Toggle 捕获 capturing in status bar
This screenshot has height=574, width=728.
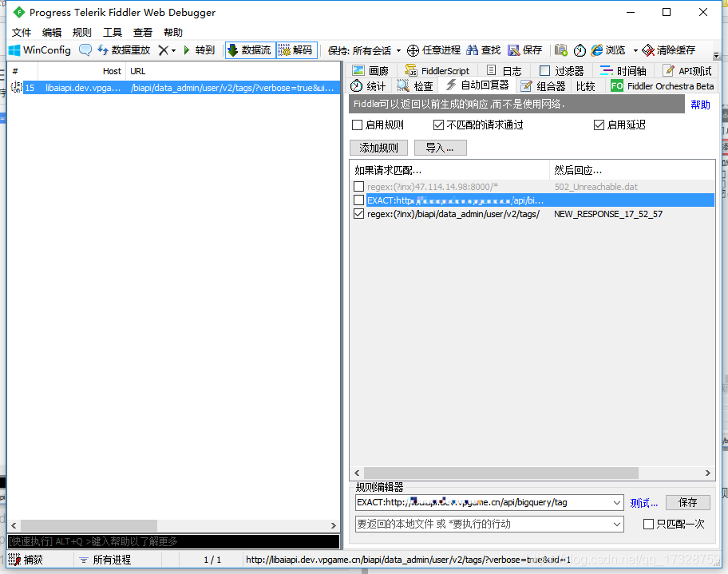(26, 560)
